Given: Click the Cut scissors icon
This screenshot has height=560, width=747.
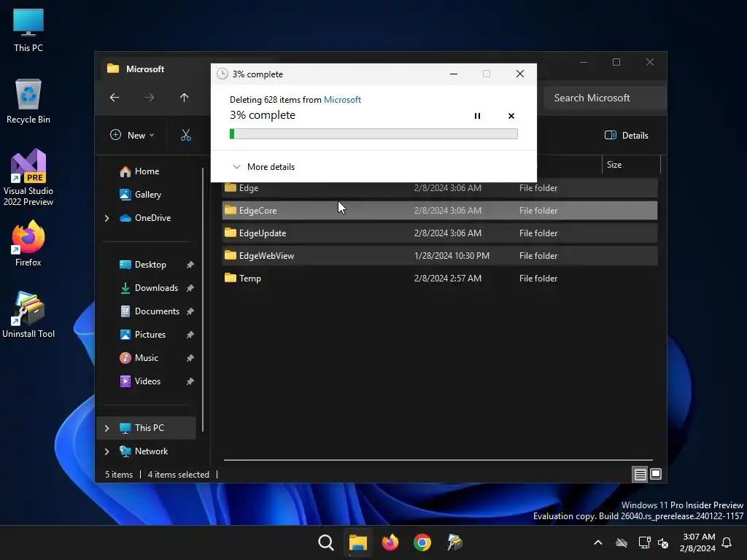Looking at the screenshot, I should 186,135.
